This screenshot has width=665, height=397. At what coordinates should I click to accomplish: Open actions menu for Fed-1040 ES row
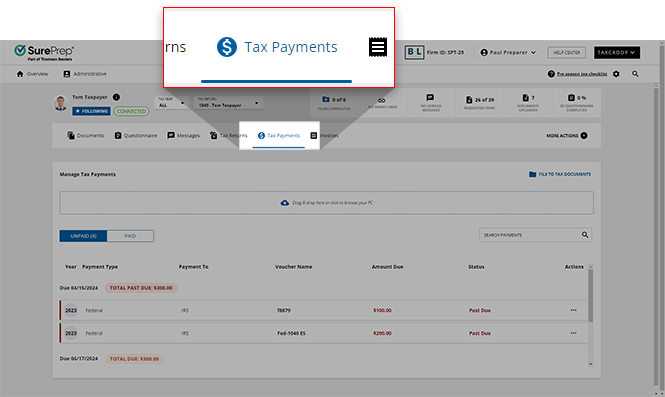click(573, 333)
